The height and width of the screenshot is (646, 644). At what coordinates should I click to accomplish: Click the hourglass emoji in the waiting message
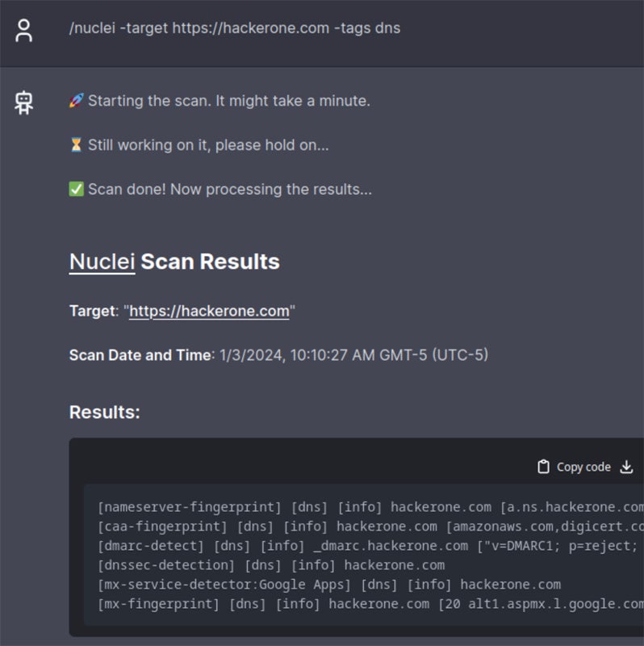click(x=77, y=145)
